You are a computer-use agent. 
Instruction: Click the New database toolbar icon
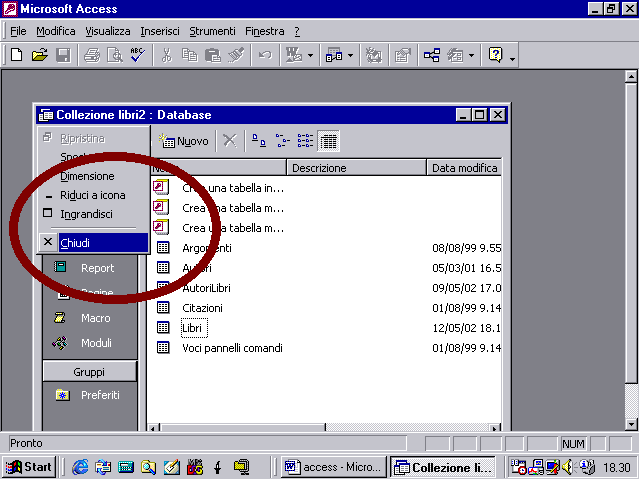pyautogui.click(x=16, y=55)
